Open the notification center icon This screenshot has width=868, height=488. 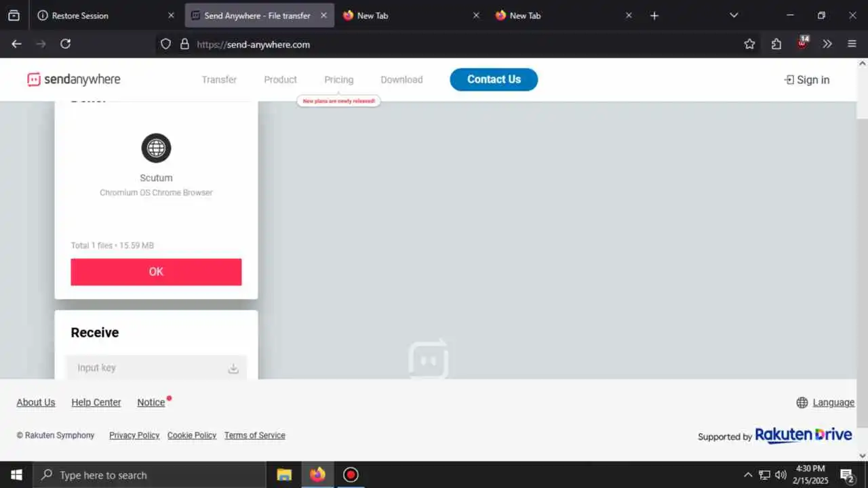click(847, 474)
